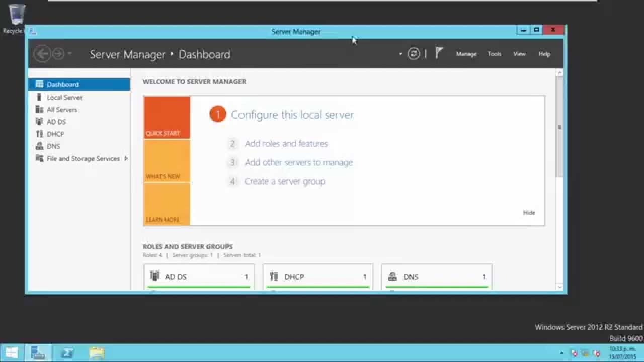Click the Windows Start button
Viewport: 644px width, 362px height.
[x=12, y=353]
